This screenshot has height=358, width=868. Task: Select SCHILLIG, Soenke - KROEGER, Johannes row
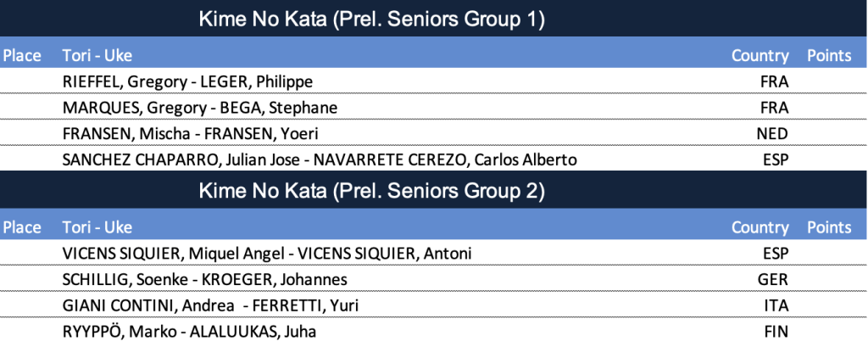[x=434, y=279]
